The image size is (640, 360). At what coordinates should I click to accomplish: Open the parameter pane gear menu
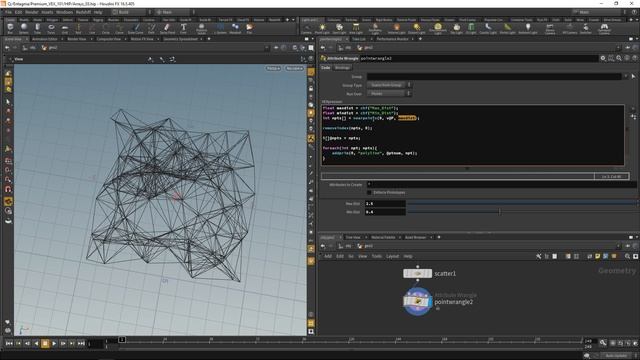pos(603,58)
